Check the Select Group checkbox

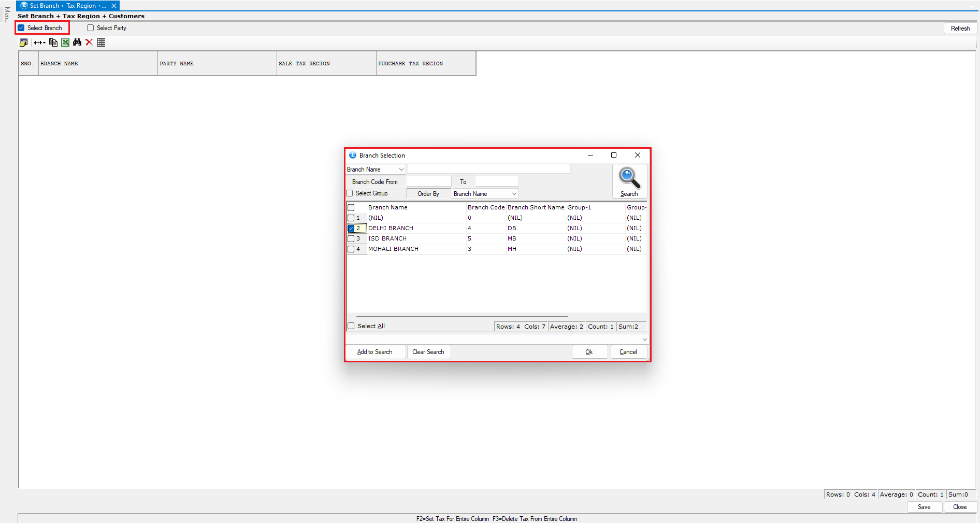pyautogui.click(x=350, y=193)
